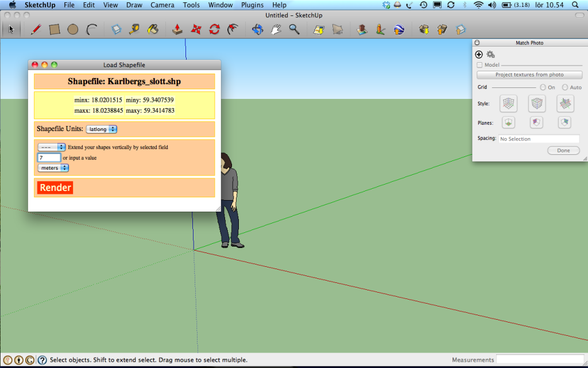The height and width of the screenshot is (368, 588).
Task: Select the Grid Auto radio button
Action: click(x=565, y=87)
